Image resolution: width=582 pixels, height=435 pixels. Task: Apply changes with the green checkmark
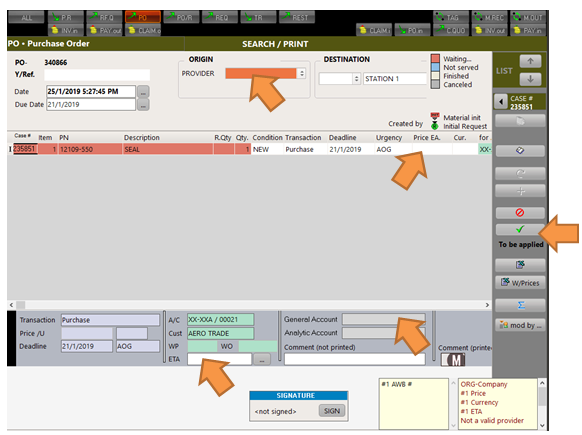(x=520, y=229)
